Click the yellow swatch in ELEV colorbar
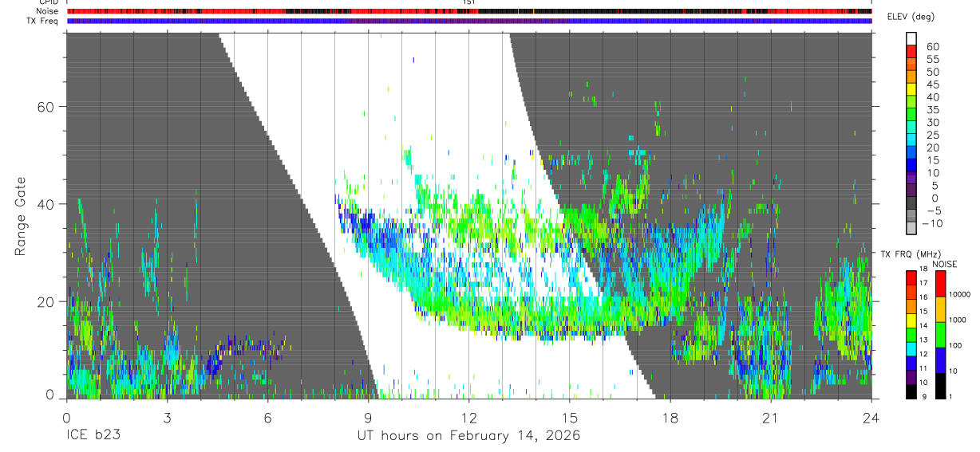This screenshot has height=452, width=980. [x=911, y=89]
